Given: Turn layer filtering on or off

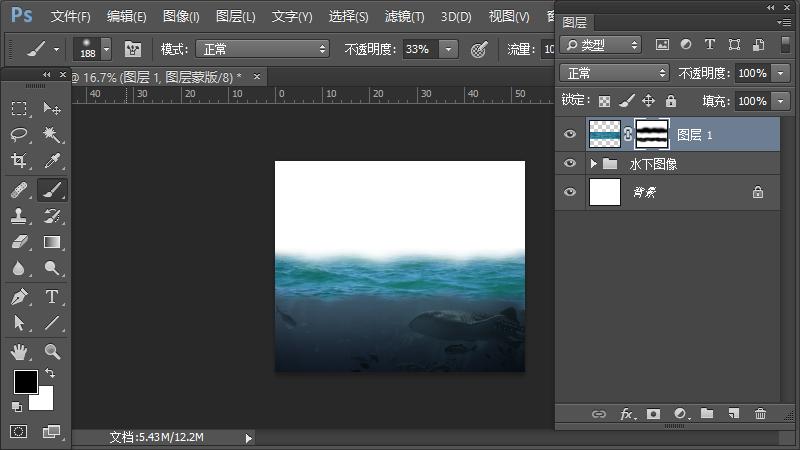Looking at the screenshot, I should coord(786,45).
